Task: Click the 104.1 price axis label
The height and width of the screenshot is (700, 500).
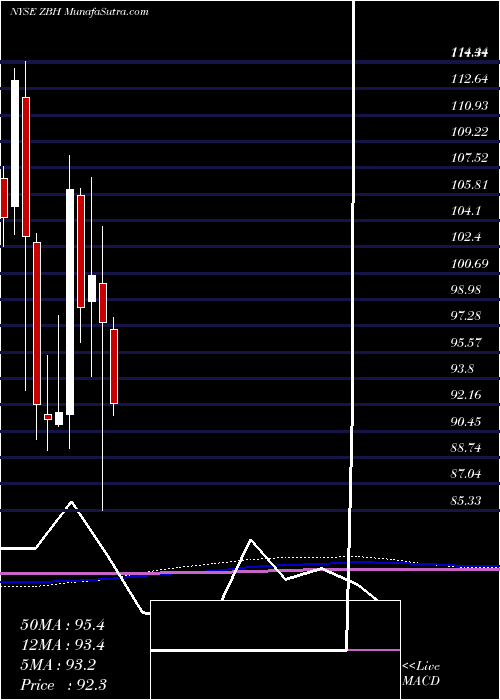Action: (466, 211)
